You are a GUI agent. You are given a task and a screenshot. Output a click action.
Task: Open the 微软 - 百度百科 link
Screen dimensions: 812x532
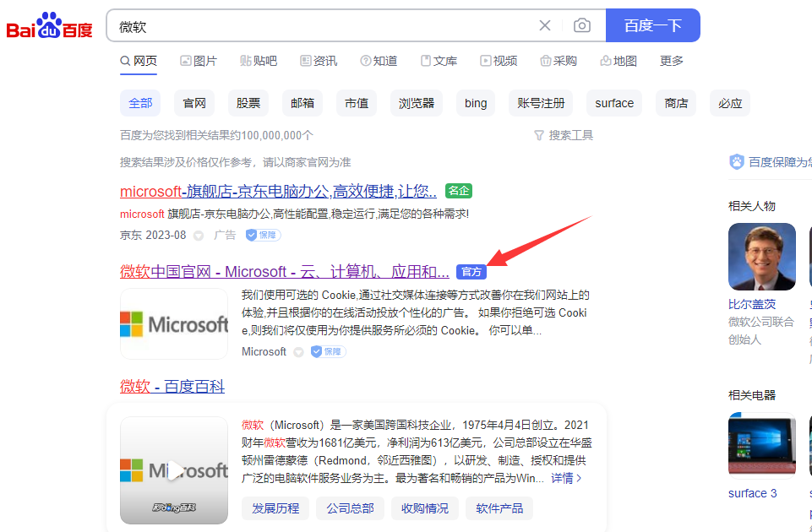172,387
